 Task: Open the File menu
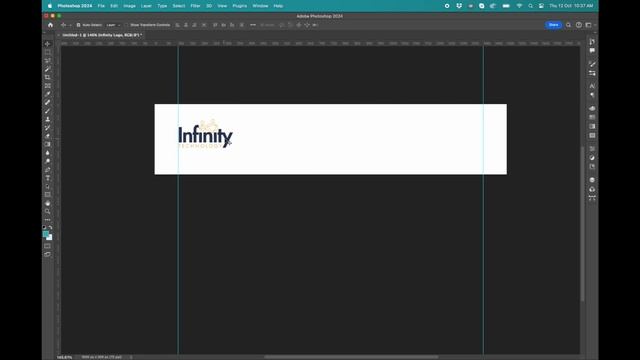pos(101,6)
